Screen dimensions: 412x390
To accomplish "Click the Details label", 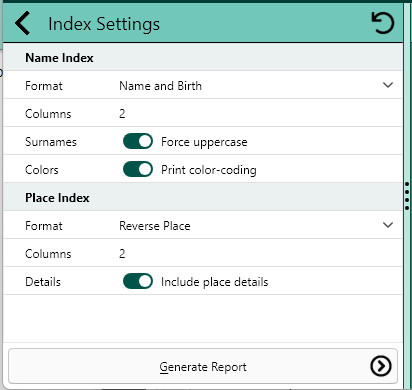I will click(43, 282).
